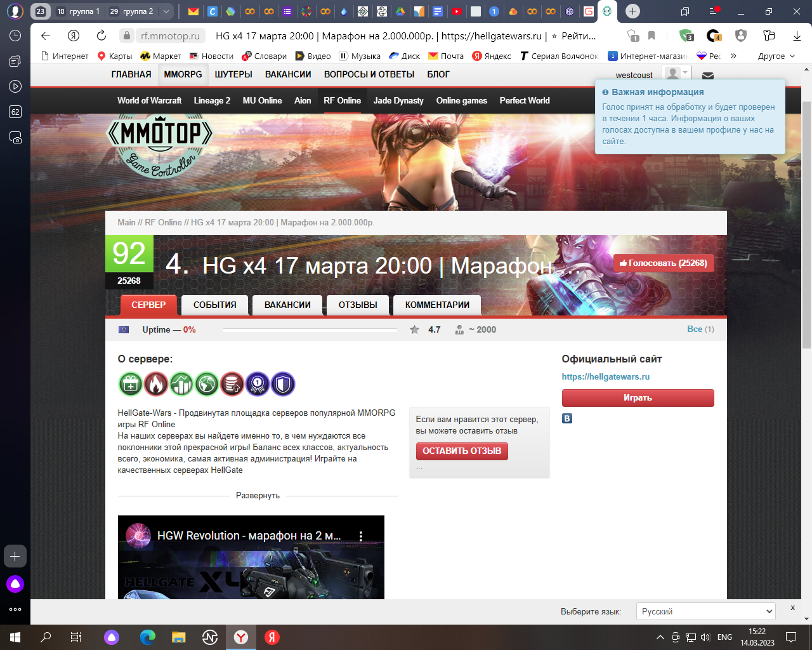Click the "ОСТАВИТЬ ОТЗЫВ" button
Viewport: 812px width, 650px height.
click(x=462, y=451)
